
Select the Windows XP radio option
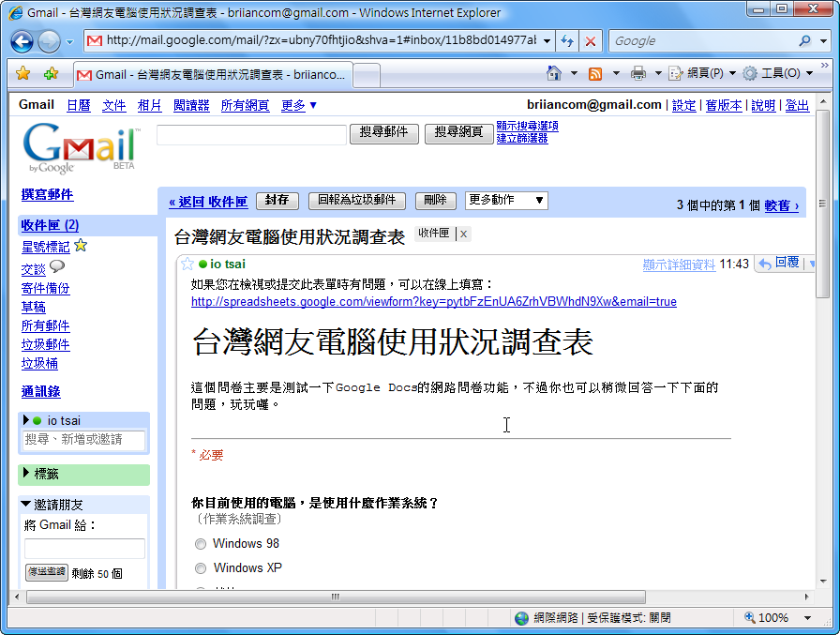pos(201,568)
